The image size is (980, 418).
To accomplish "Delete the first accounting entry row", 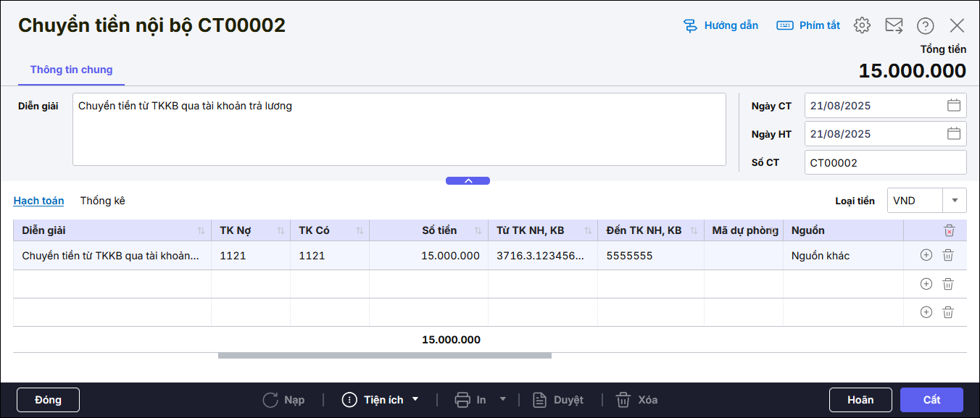I will click(x=948, y=255).
